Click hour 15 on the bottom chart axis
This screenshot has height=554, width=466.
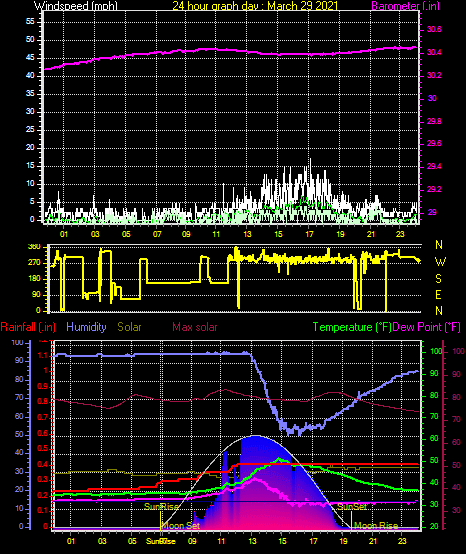click(x=283, y=541)
